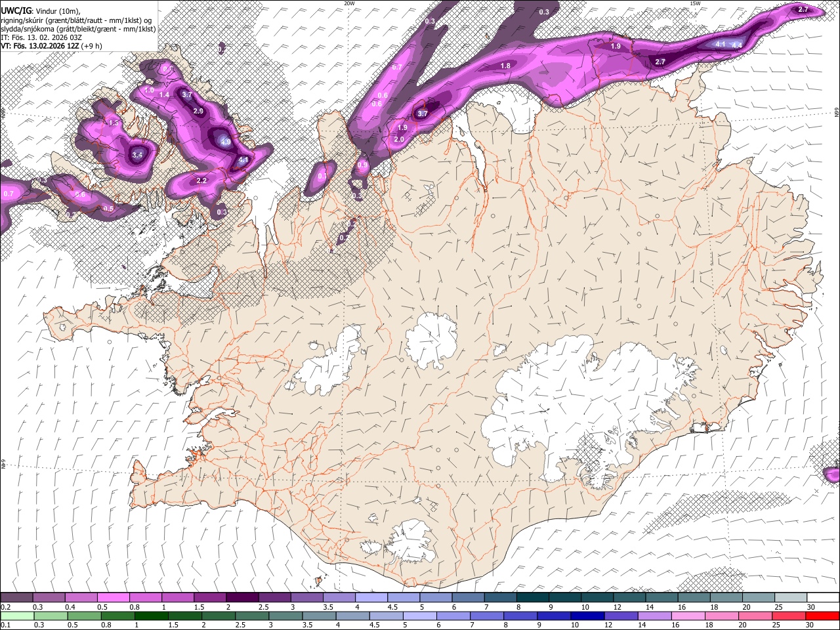Click the 0.1 label under rain scale
The image size is (840, 630).
(x=5, y=625)
